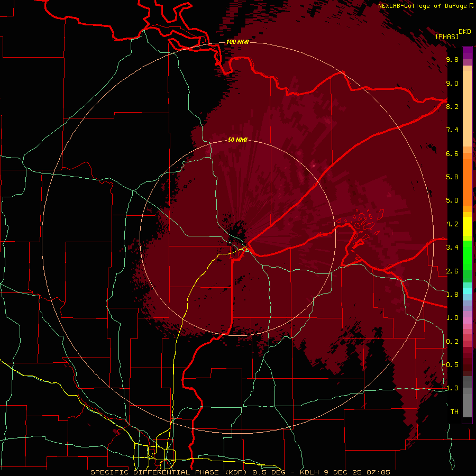Viewport: 476px width, 476px height.
Task: Click the 0.2 scale value
Action: pos(452,342)
